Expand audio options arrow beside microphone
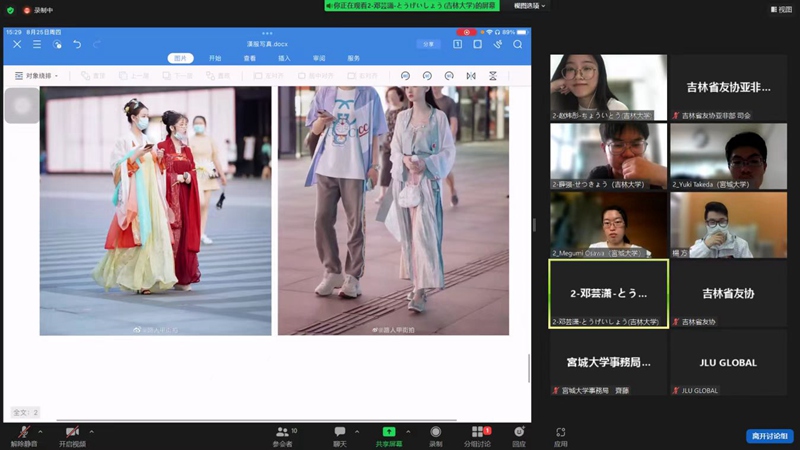Viewport: 800px width, 450px height. pyautogui.click(x=40, y=431)
